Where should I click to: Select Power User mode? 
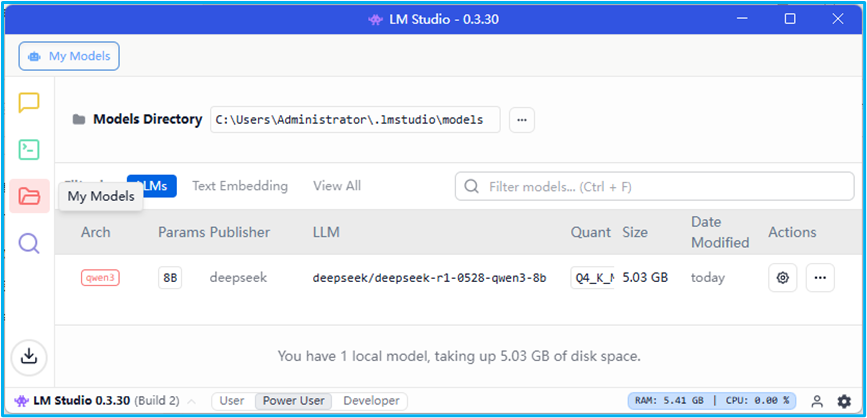pyautogui.click(x=293, y=401)
